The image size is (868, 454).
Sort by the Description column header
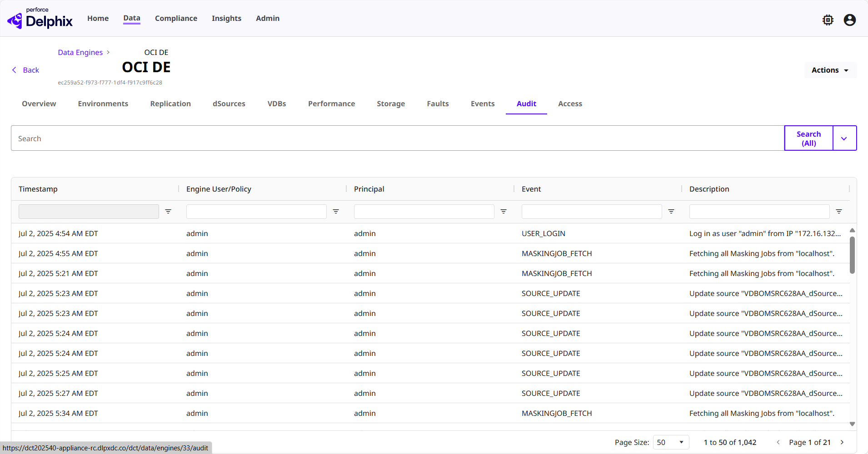[x=709, y=189]
